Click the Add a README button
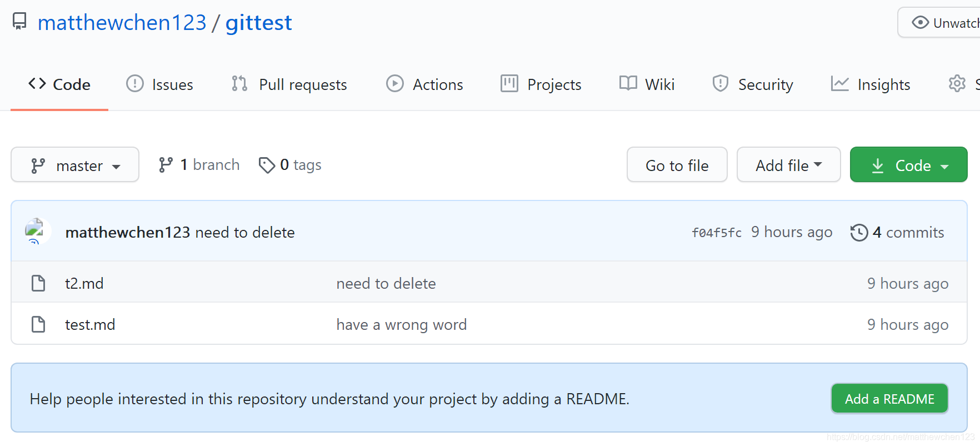Screen dimensions: 980x447 coord(889,399)
